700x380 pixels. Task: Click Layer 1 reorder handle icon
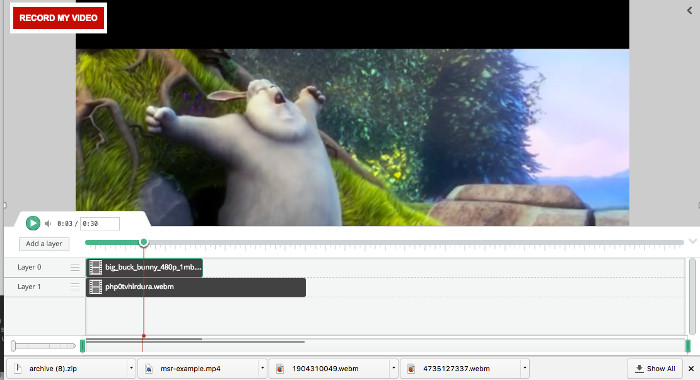(75, 287)
